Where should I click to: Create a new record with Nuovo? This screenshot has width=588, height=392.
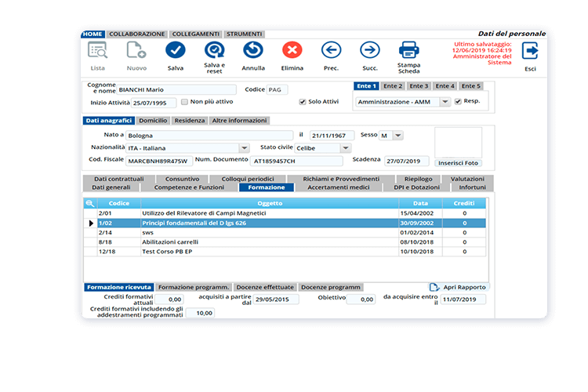[136, 50]
